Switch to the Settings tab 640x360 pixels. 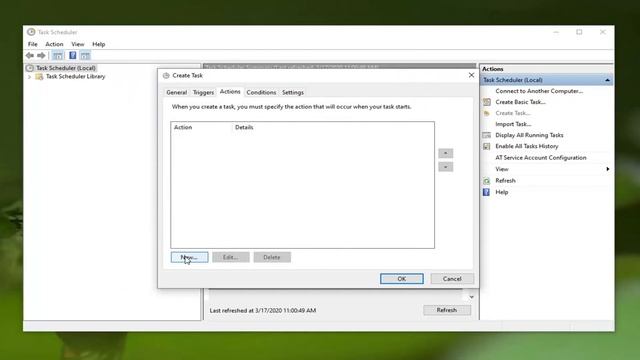pos(293,93)
